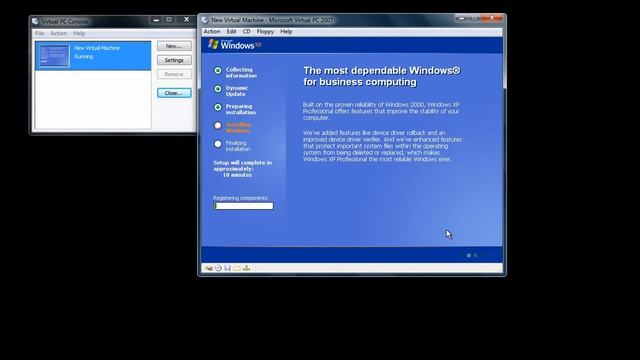Open the Help menu in the virtual machine window

pos(286,31)
